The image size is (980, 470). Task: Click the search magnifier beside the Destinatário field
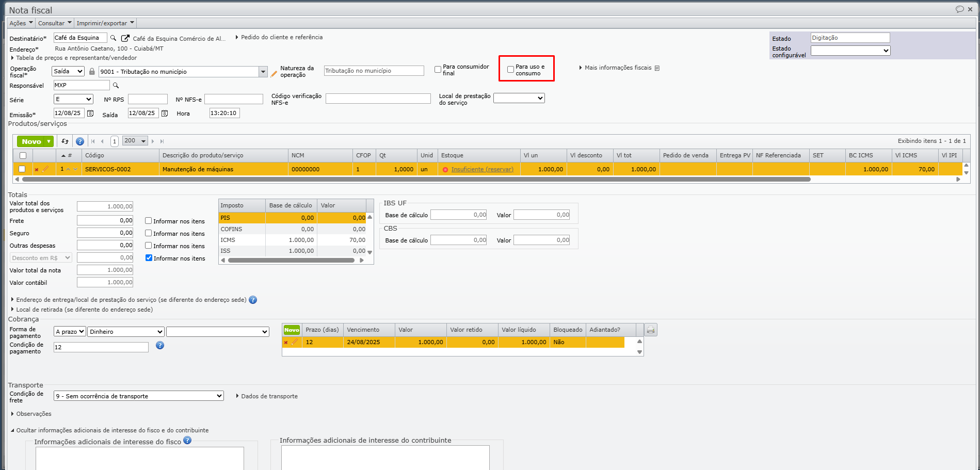click(x=114, y=38)
